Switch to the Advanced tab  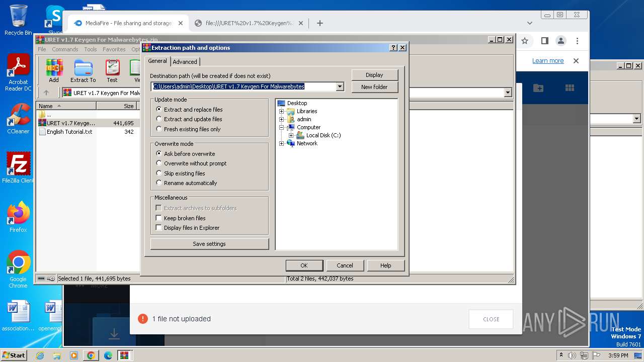pos(185,62)
